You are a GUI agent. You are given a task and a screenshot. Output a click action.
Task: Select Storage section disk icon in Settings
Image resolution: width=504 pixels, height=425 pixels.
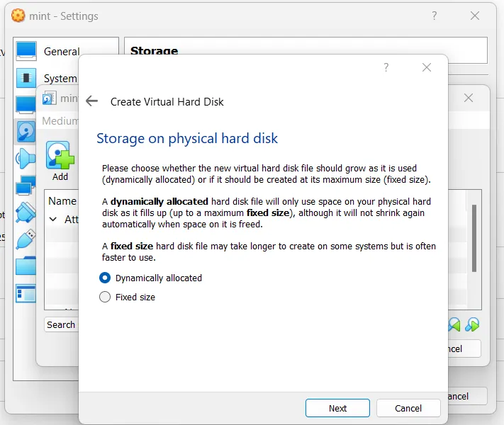(26, 132)
